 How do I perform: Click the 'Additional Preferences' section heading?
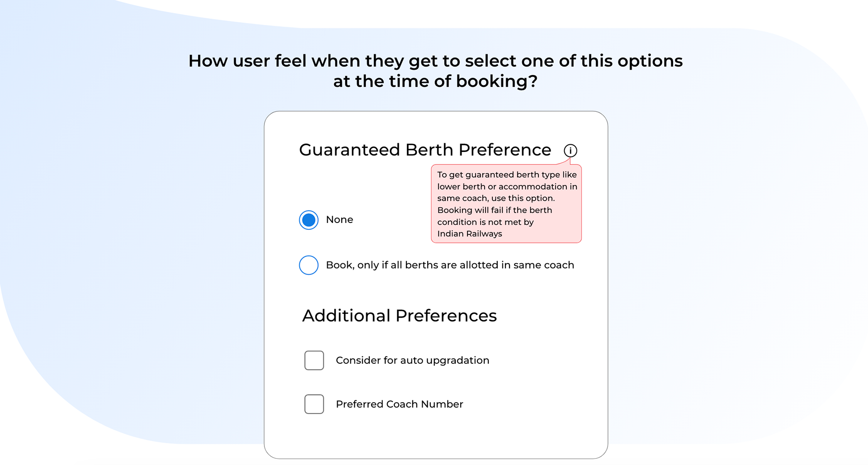pyautogui.click(x=400, y=316)
